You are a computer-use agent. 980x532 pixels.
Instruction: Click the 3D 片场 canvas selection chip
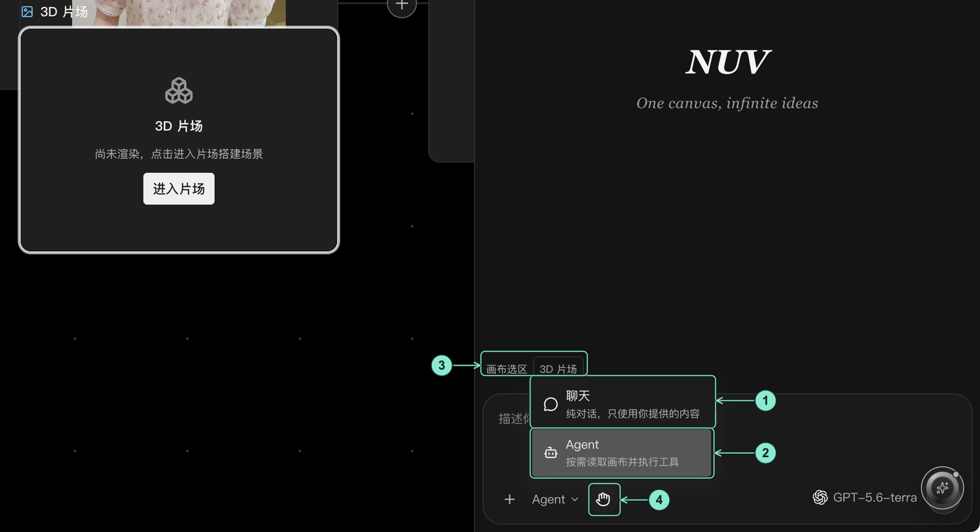(558, 368)
